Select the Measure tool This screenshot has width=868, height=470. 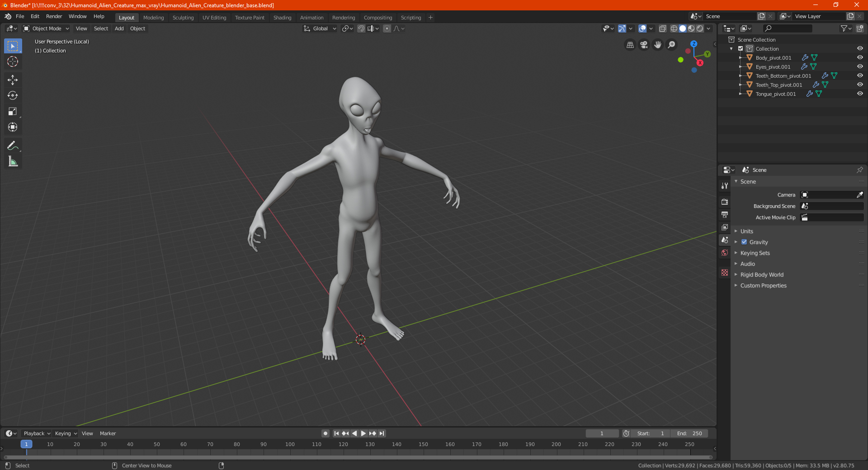coord(13,161)
